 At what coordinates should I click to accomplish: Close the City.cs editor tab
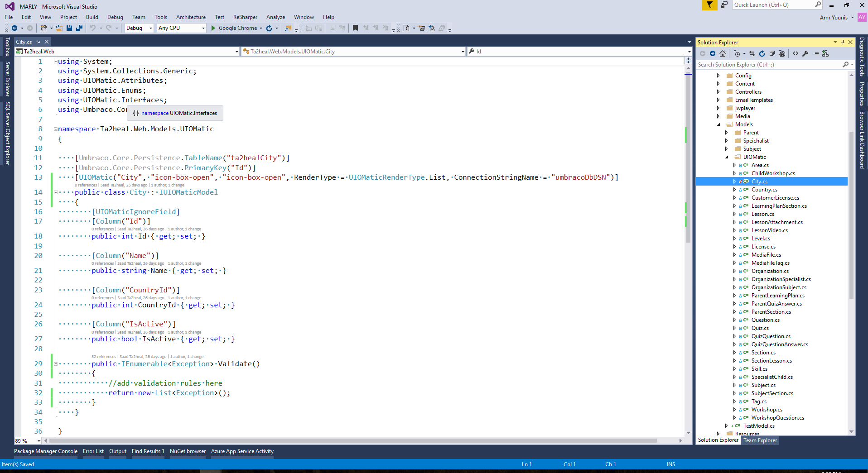click(46, 42)
